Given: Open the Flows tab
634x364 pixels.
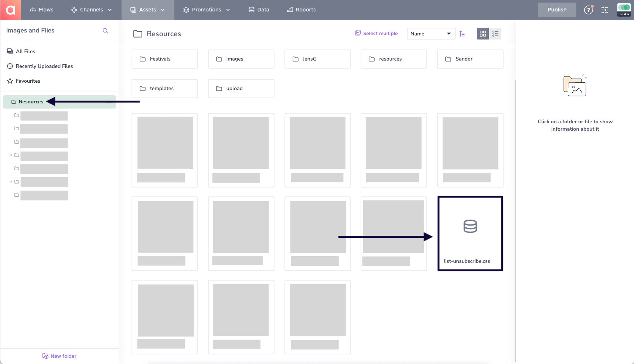Looking at the screenshot, I should click(x=42, y=10).
